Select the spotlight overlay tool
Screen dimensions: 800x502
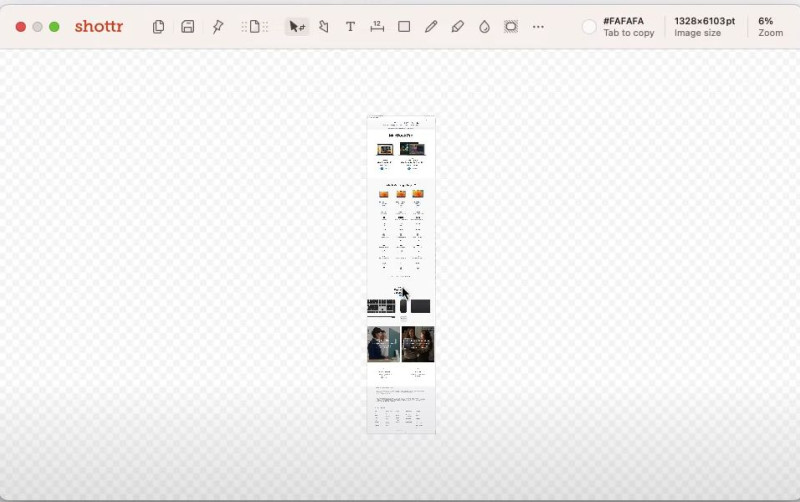pos(511,27)
